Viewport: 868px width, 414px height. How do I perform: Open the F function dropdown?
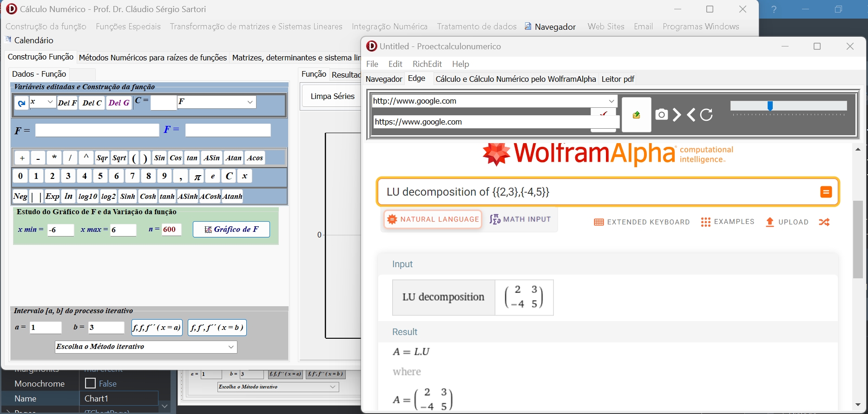point(250,102)
